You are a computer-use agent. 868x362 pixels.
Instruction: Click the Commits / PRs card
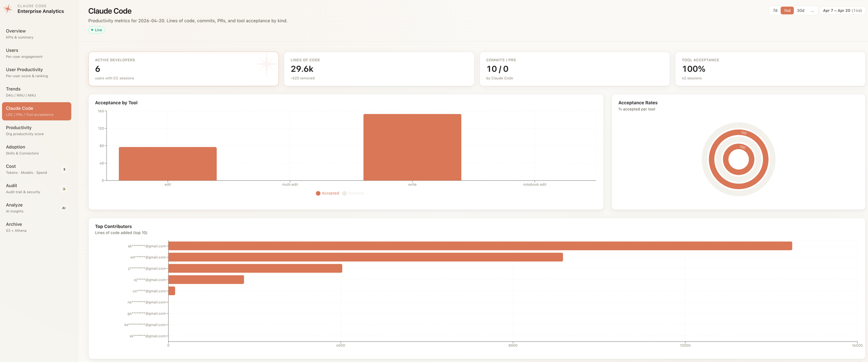click(575, 69)
